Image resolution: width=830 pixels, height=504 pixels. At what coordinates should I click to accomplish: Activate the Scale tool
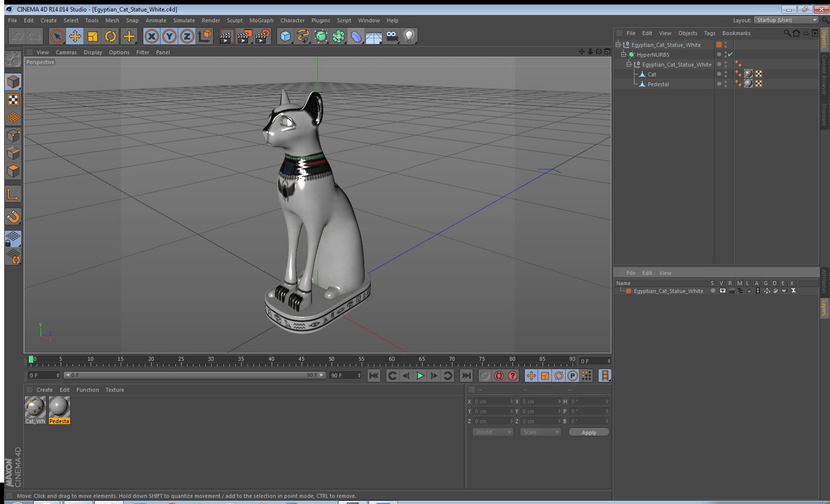tap(92, 36)
